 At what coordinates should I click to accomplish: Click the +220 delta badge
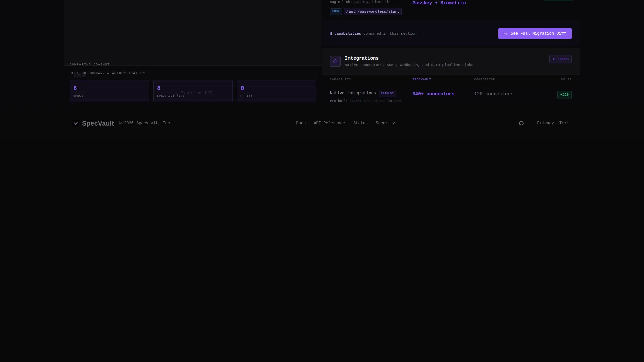coord(564,95)
